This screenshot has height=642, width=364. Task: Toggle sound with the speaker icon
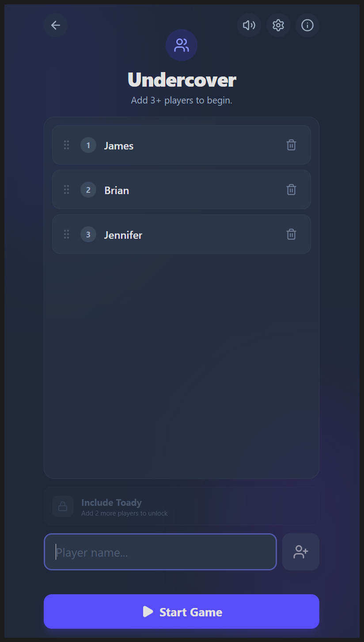249,25
